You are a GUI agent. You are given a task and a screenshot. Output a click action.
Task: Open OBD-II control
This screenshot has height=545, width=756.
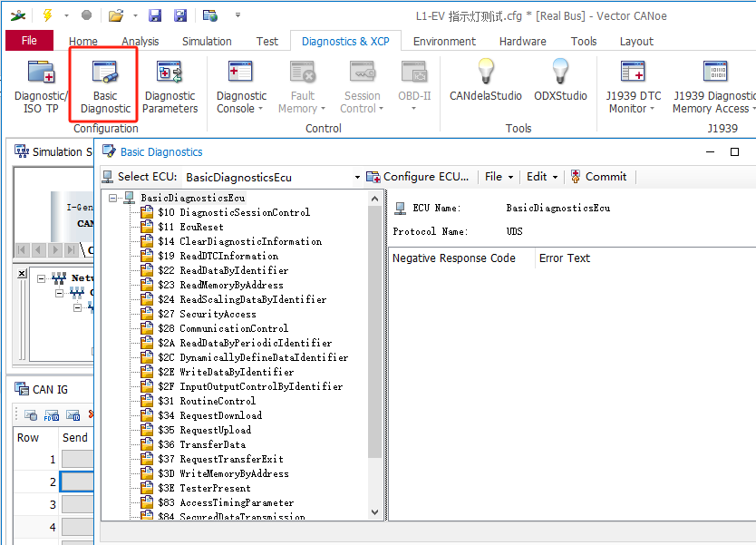coord(414,87)
